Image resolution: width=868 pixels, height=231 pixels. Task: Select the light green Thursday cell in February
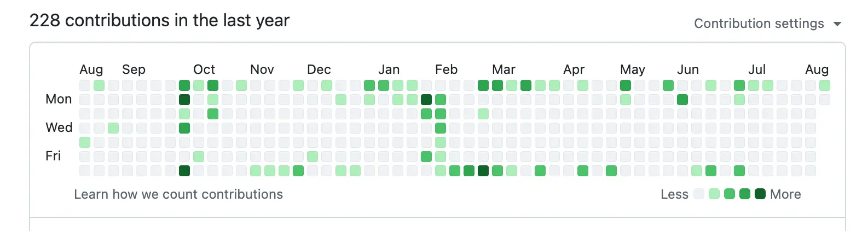click(x=441, y=142)
